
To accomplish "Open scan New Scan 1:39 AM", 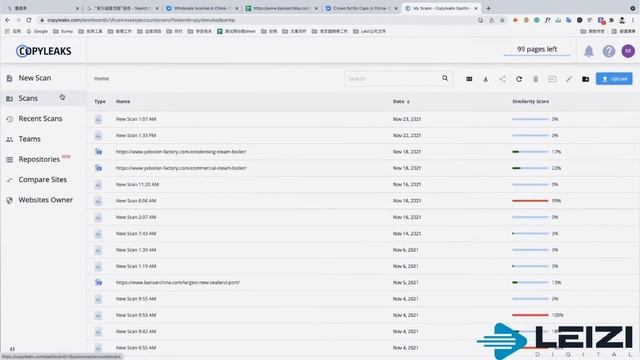I will (136, 250).
